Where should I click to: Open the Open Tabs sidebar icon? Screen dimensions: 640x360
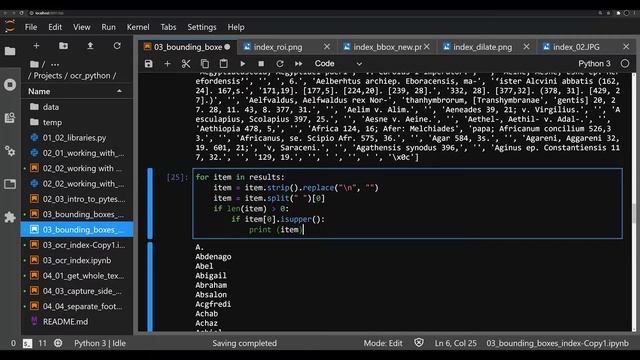(10, 184)
